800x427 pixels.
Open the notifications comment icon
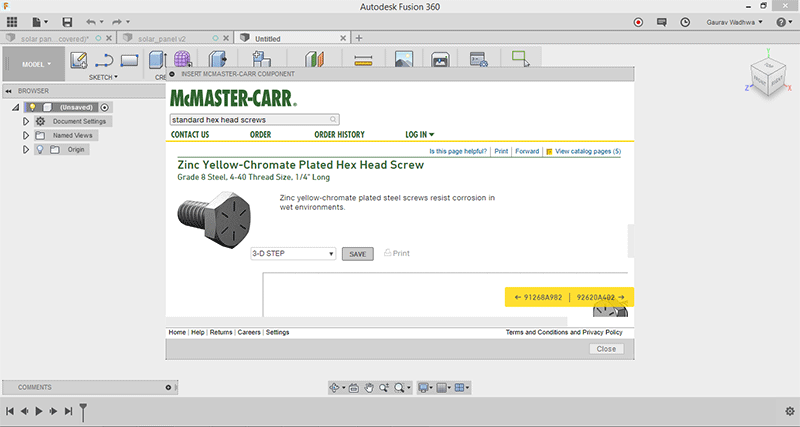click(662, 22)
